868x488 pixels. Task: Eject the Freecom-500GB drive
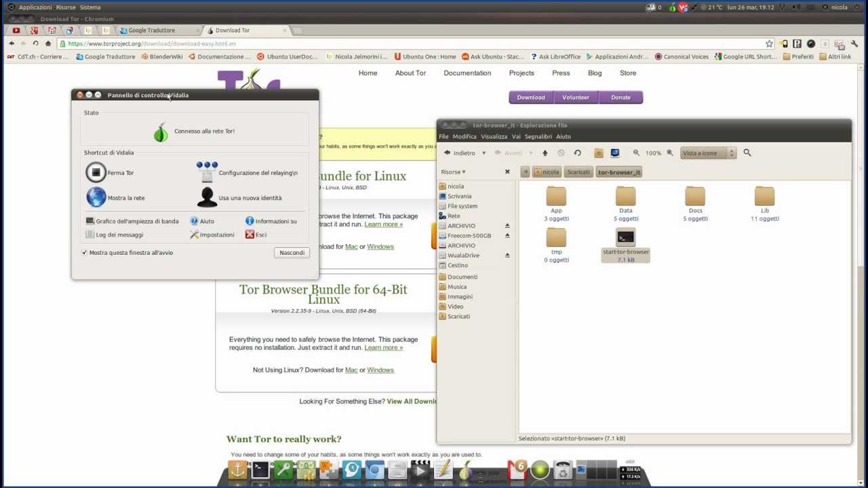click(507, 235)
